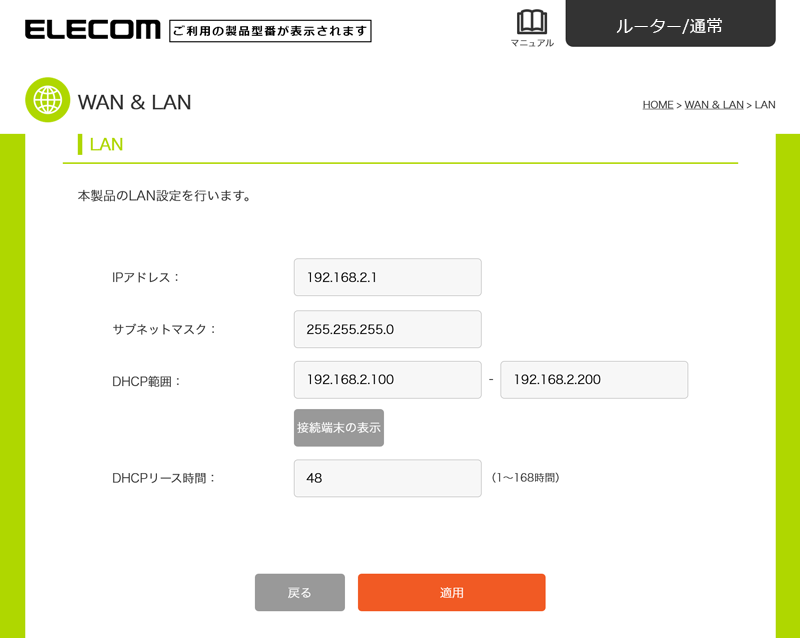Click the product model banner text
The height and width of the screenshot is (638, 800).
coord(270,31)
